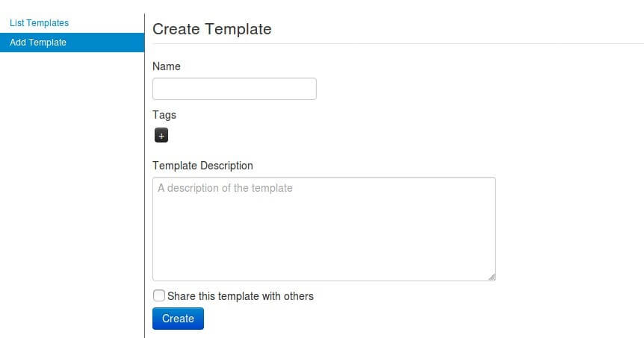Click the empty lower area of description box
This screenshot has height=338, width=644.
pos(324,246)
